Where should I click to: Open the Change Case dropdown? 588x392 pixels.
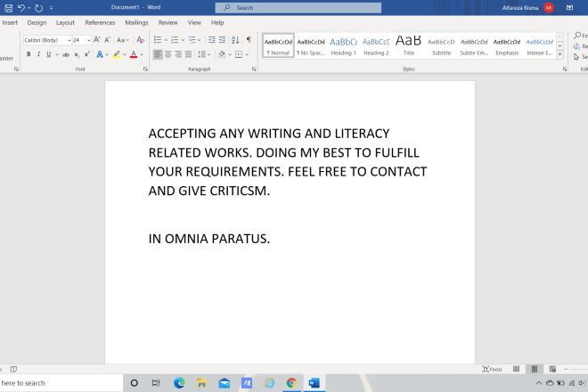click(123, 40)
